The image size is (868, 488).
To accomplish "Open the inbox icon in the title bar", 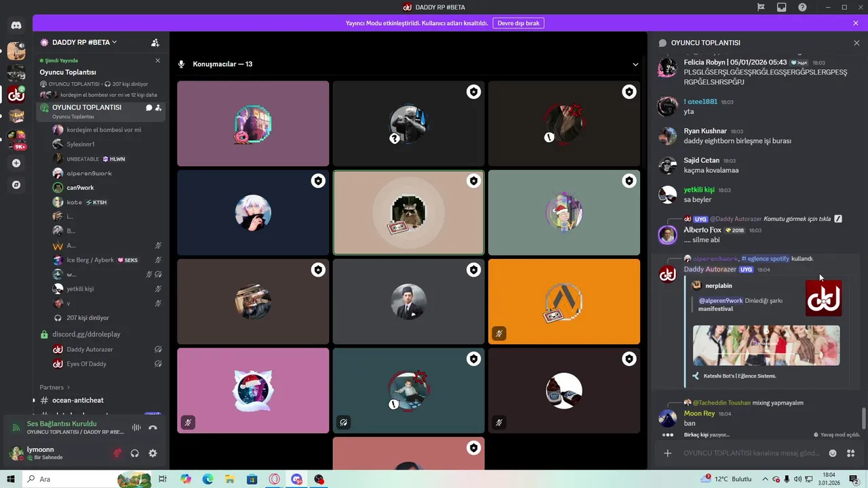I will coord(782,7).
